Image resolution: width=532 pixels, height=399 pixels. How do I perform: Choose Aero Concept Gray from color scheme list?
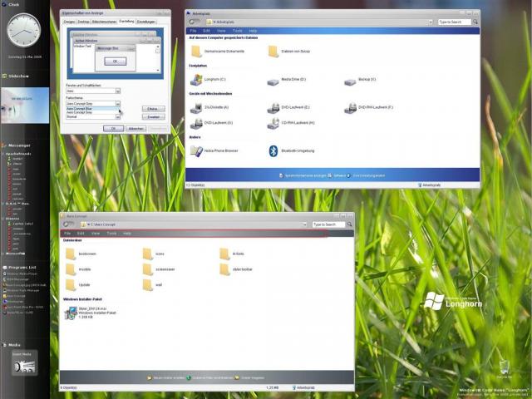[92, 112]
